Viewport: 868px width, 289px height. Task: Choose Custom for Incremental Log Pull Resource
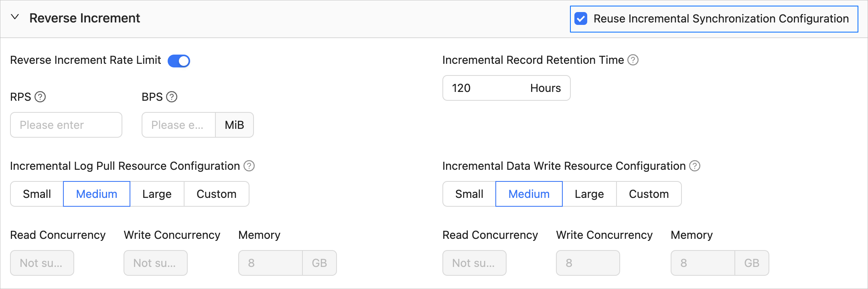tap(216, 194)
